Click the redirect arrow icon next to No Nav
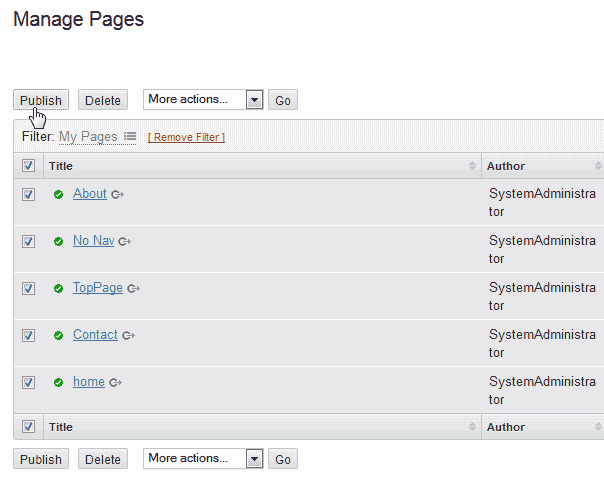This screenshot has height=489, width=604. (125, 241)
